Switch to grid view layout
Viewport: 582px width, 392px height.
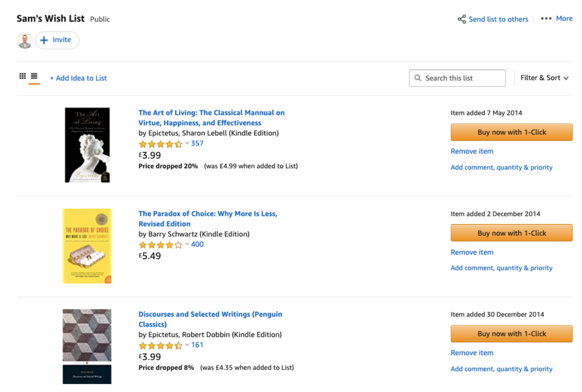pos(22,77)
